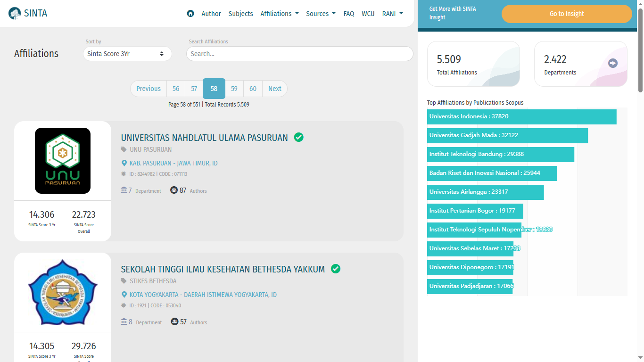
Task: Click the department icon beside 8 Department
Action: [x=124, y=321]
